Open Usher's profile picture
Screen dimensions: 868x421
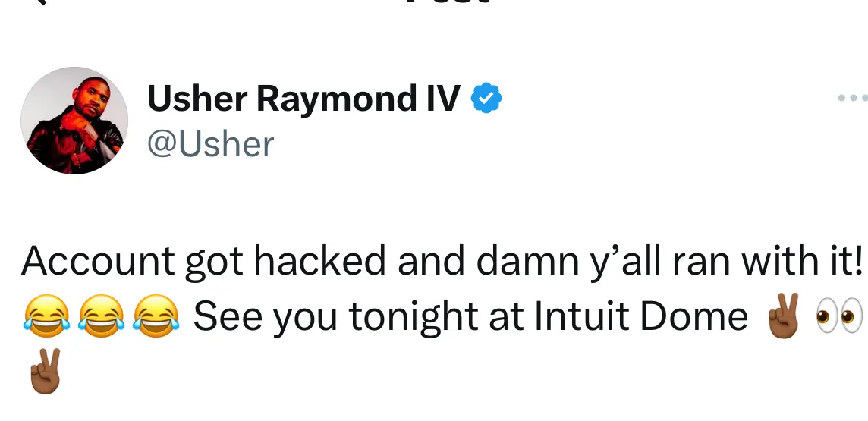coord(74,121)
